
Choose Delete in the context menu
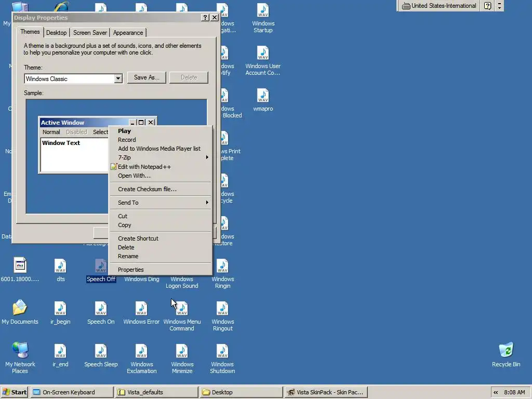[x=161, y=247]
